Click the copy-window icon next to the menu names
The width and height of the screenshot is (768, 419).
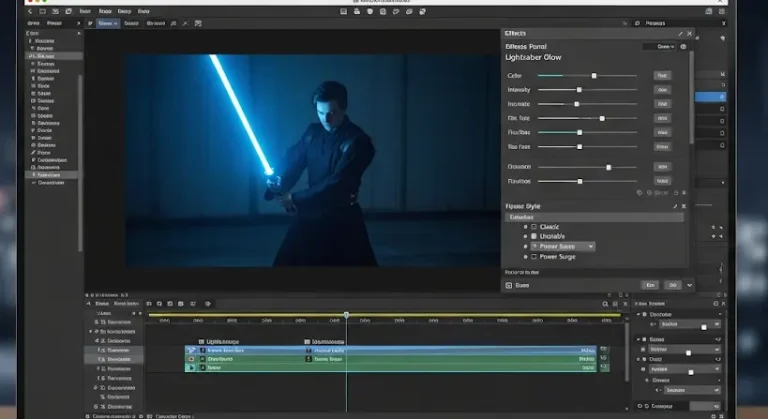(x=68, y=11)
